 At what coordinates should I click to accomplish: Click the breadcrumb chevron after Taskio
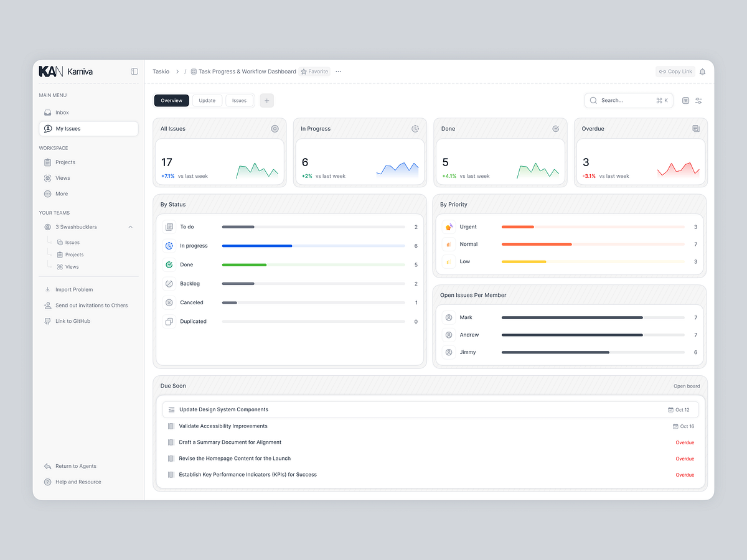[177, 72]
